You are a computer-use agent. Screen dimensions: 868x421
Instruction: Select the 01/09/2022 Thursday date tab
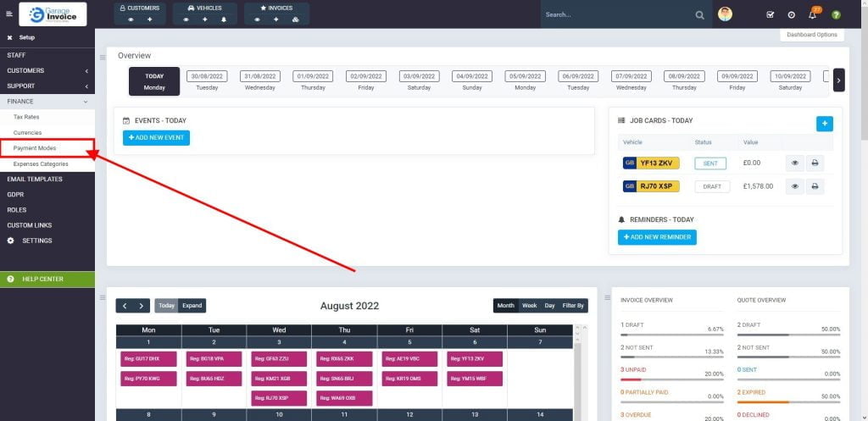pyautogui.click(x=313, y=81)
